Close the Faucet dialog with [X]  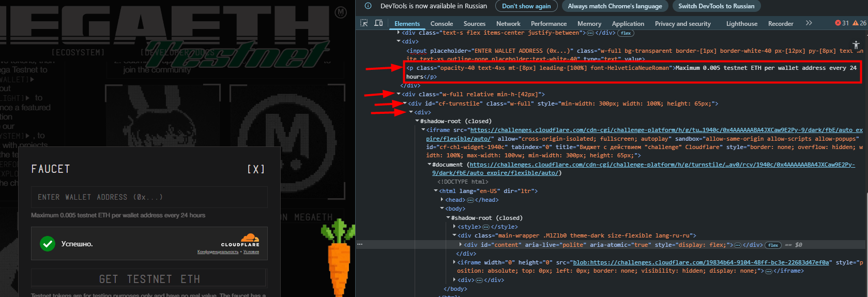[x=256, y=169]
